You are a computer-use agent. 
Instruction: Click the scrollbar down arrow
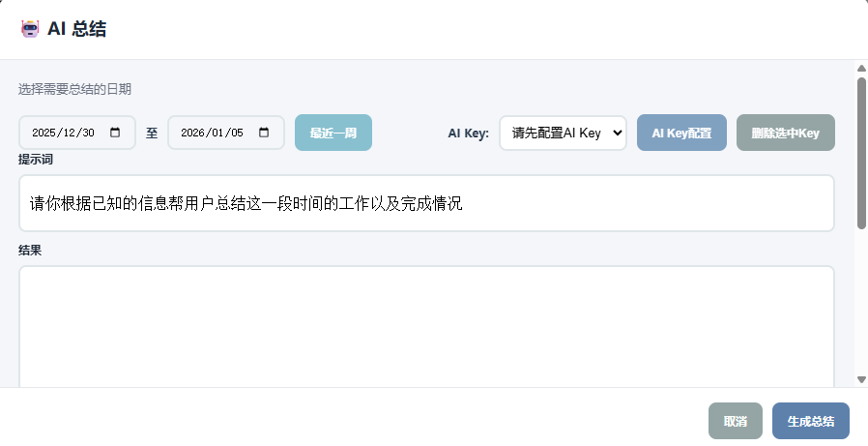point(861,379)
